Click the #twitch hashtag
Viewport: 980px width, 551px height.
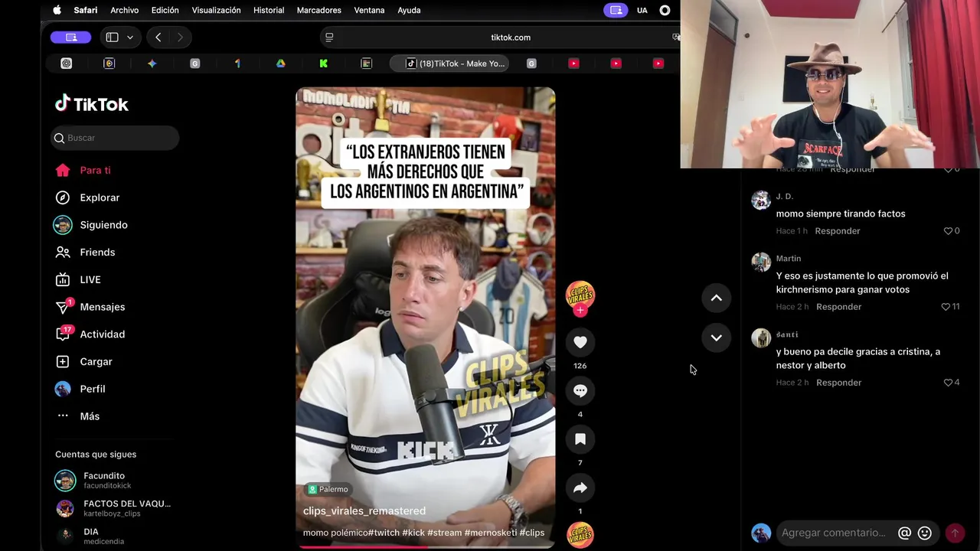[x=384, y=533]
